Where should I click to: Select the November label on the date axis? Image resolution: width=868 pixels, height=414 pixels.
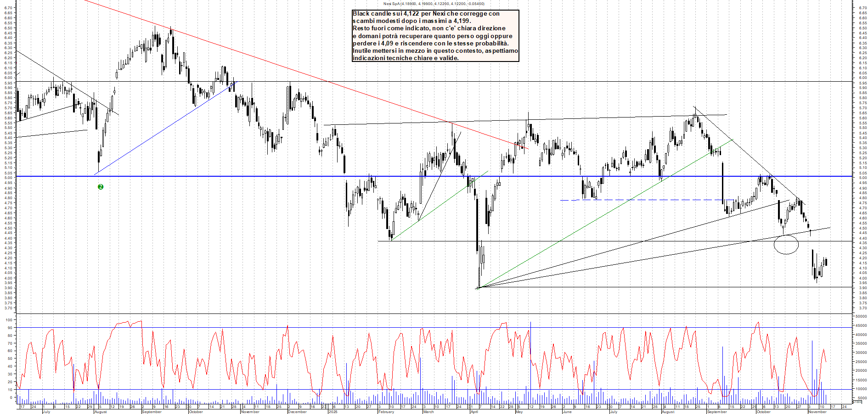(817, 412)
